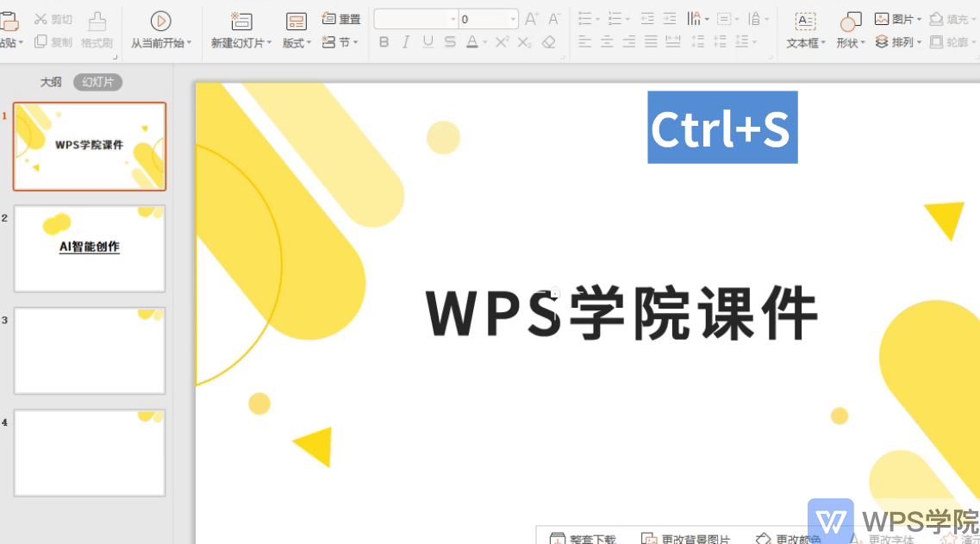Justify the paragraph text
Screen dimensions: 980x544
point(651,42)
